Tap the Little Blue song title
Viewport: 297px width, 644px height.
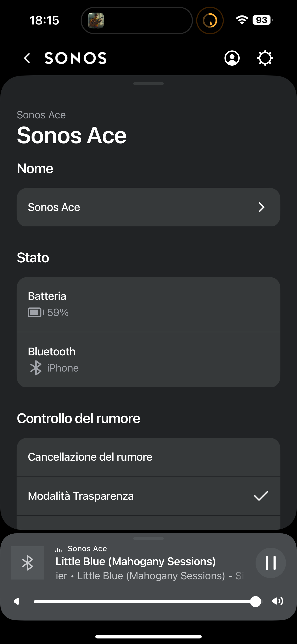pos(136,562)
